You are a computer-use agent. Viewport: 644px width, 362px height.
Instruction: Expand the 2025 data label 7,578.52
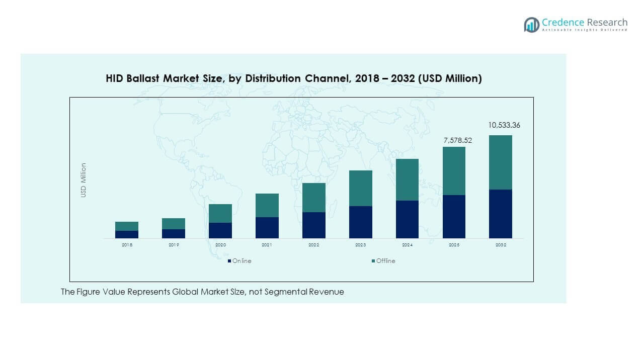458,141
